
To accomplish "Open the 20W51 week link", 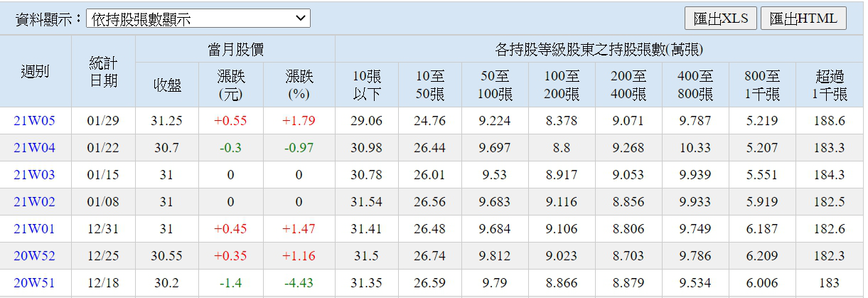I will tap(34, 283).
